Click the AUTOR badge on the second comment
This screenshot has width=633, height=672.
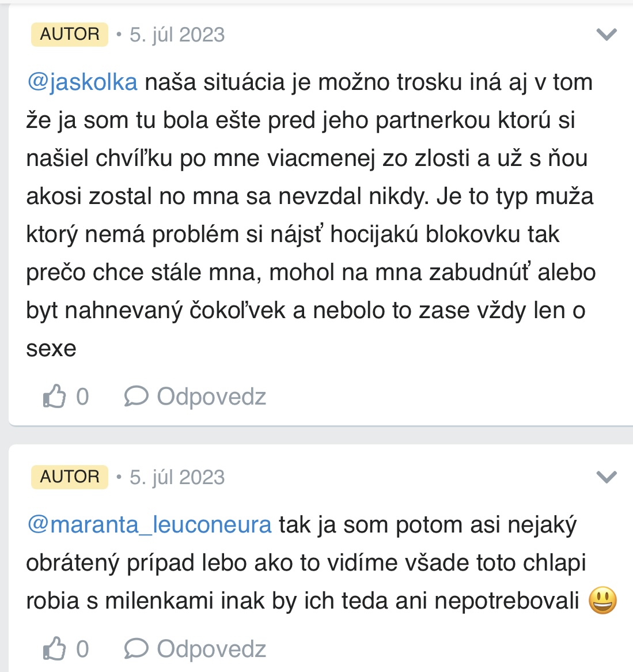(70, 477)
